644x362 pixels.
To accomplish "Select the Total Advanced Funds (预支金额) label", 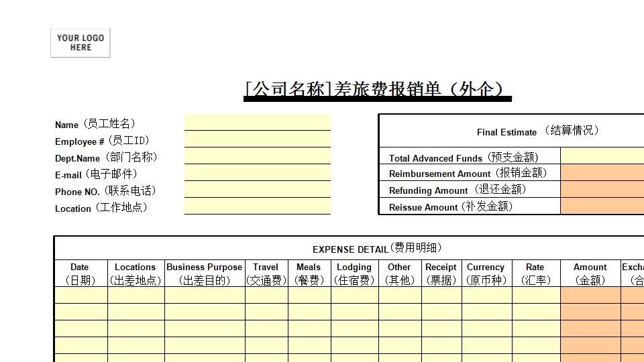I will point(464,158).
